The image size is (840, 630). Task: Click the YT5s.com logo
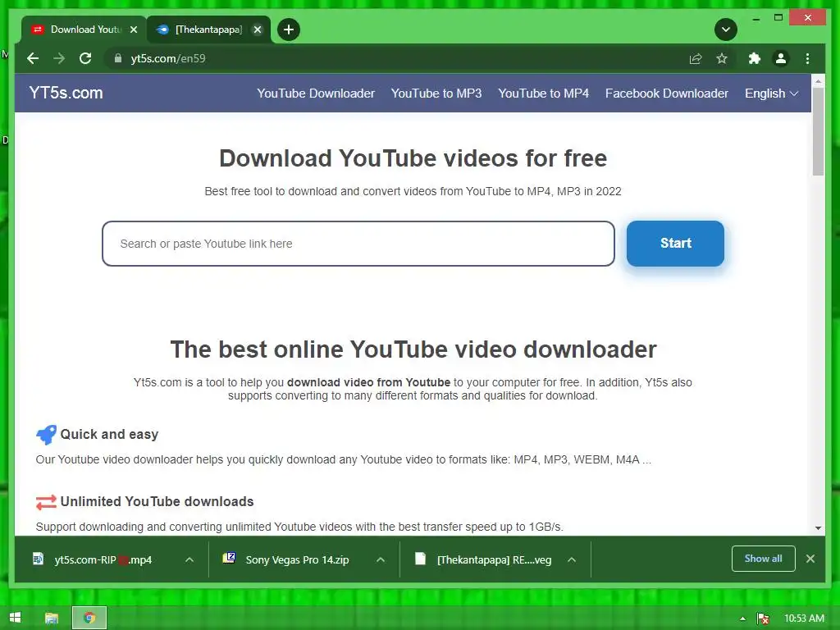66,93
